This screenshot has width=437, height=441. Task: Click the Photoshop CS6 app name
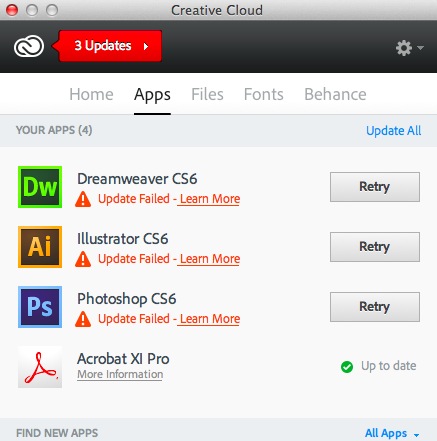(127, 299)
